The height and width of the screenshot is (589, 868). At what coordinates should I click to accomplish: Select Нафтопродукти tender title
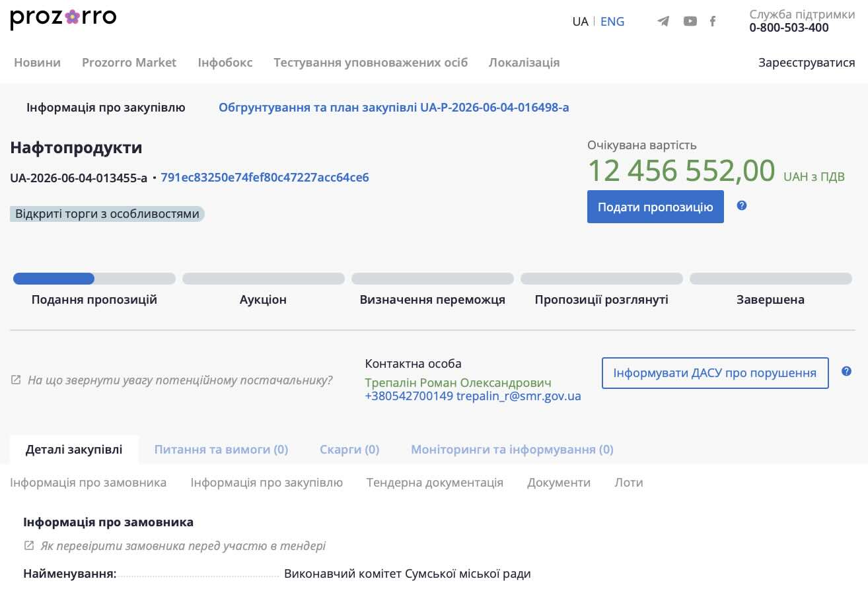[x=76, y=148]
